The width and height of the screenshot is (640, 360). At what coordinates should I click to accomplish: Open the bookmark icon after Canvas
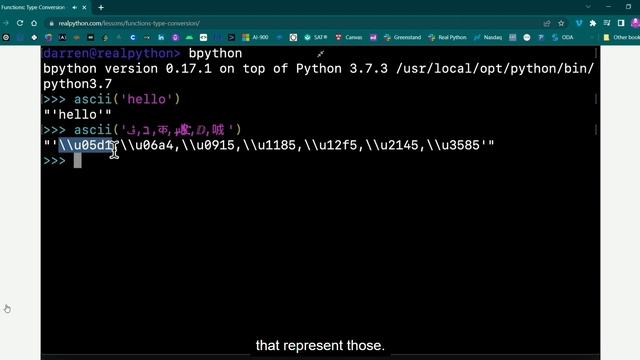click(x=373, y=37)
